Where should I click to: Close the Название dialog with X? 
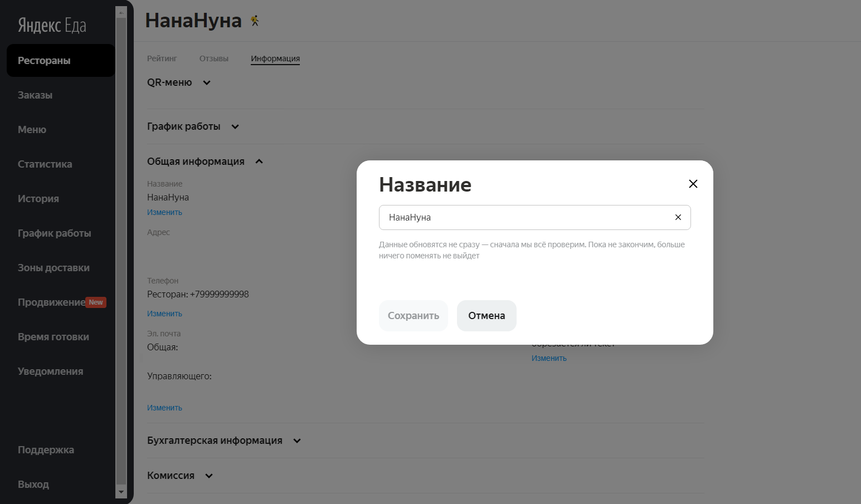point(693,184)
